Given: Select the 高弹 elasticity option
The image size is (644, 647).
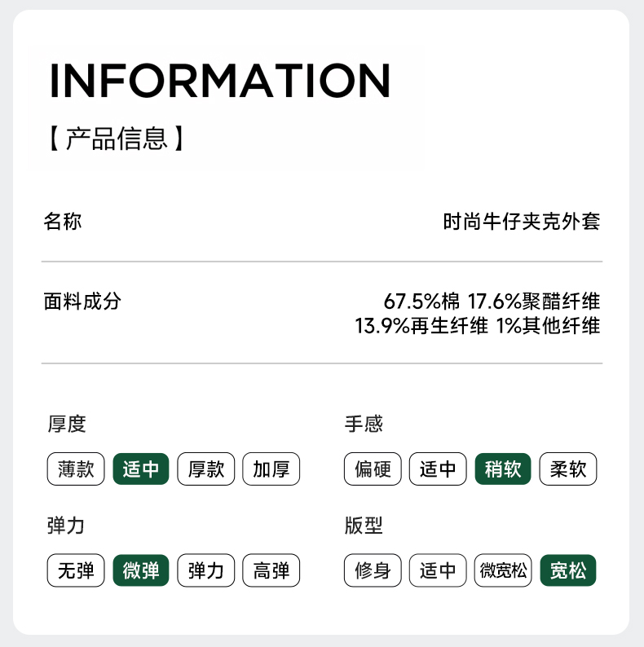Looking at the screenshot, I should point(271,570).
